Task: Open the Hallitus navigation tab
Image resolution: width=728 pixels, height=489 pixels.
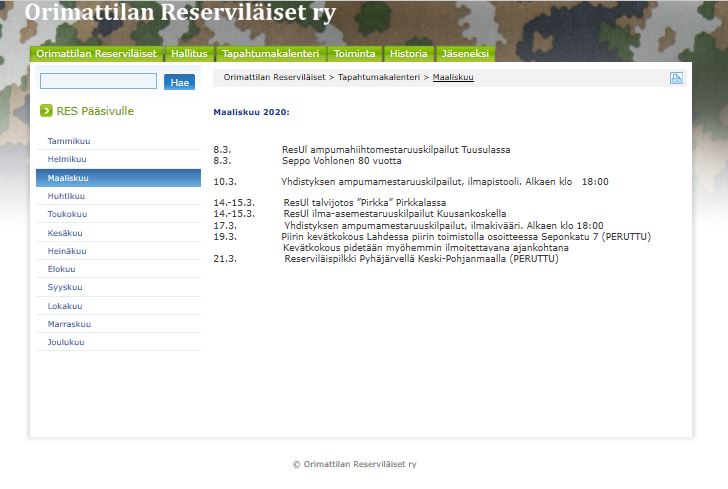Action: click(x=189, y=54)
